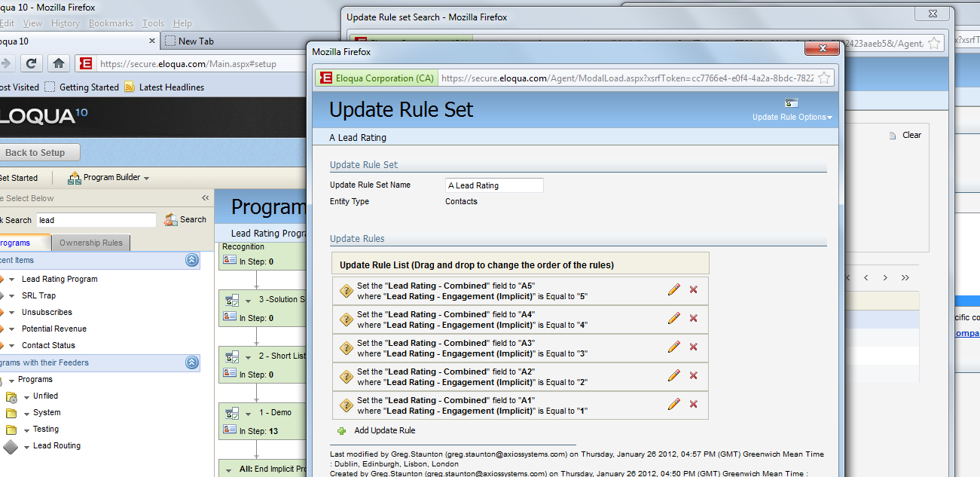Click the Program Builder icon

[x=75, y=178]
